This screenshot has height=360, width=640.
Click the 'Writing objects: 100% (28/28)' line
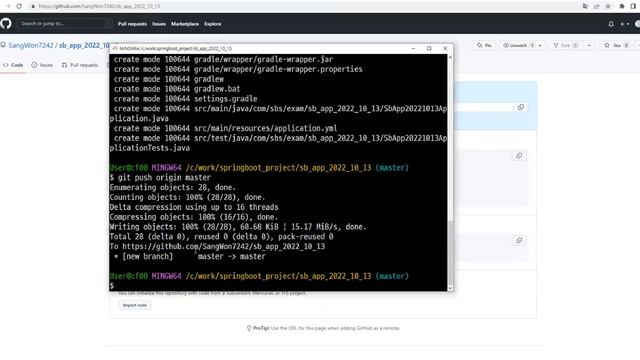coord(238,227)
